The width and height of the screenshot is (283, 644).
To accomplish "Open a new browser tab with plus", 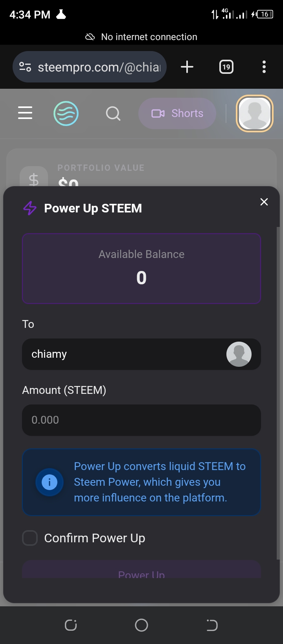I will (x=187, y=67).
